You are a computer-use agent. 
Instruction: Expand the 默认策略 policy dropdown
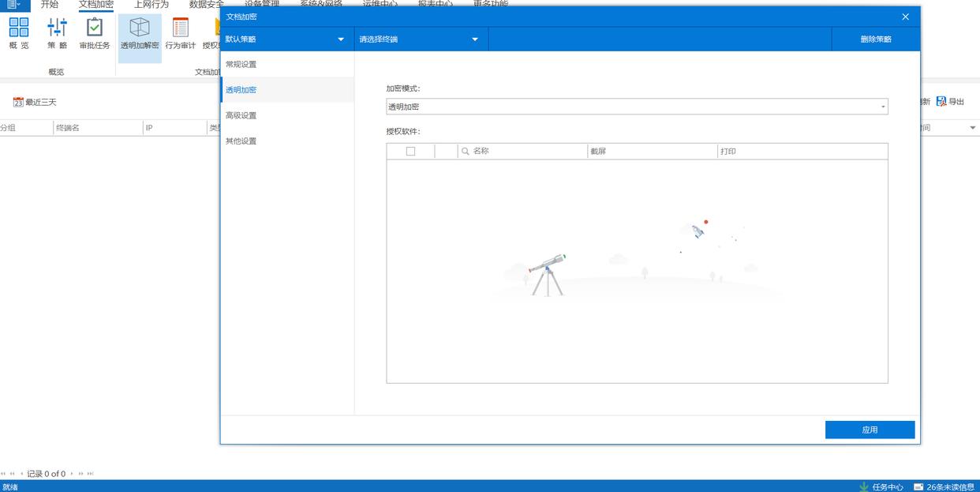point(341,39)
